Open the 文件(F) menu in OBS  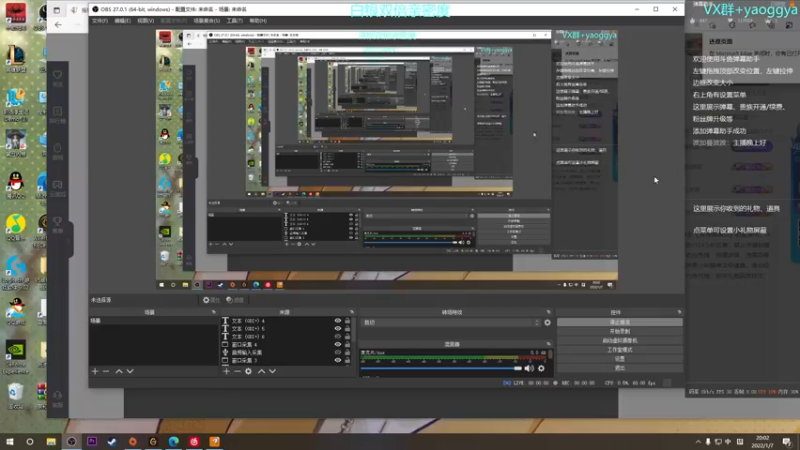(x=100, y=21)
